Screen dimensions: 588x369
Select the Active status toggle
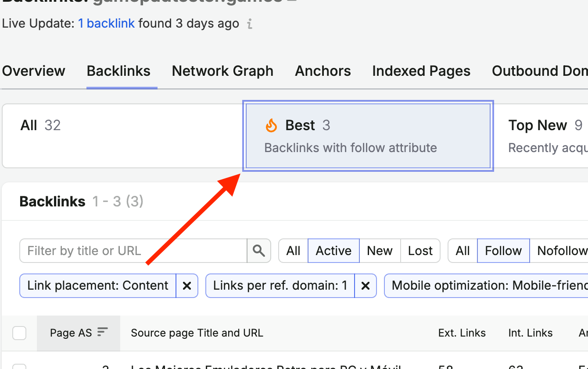coord(333,251)
